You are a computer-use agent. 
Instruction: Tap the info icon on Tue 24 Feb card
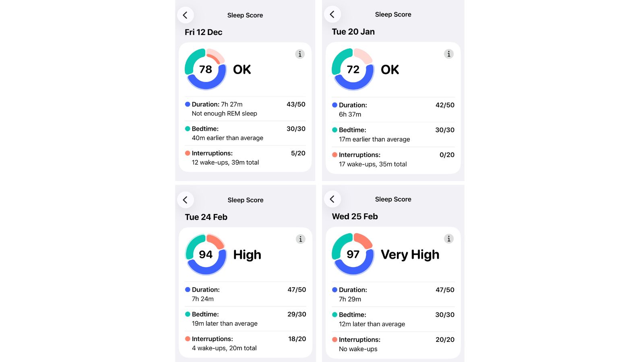pyautogui.click(x=300, y=239)
